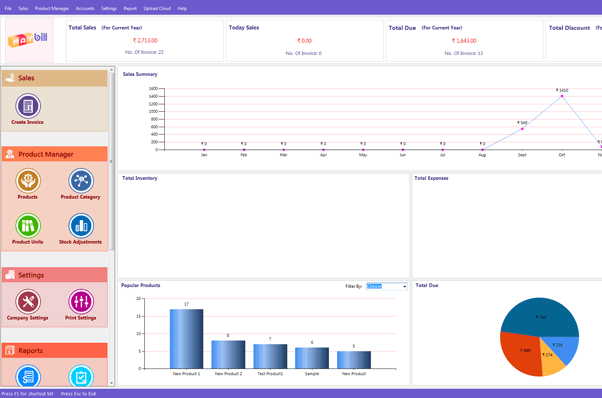Click the sidebar scroll down arrow
Screen dimensions: 602x398
point(112,383)
